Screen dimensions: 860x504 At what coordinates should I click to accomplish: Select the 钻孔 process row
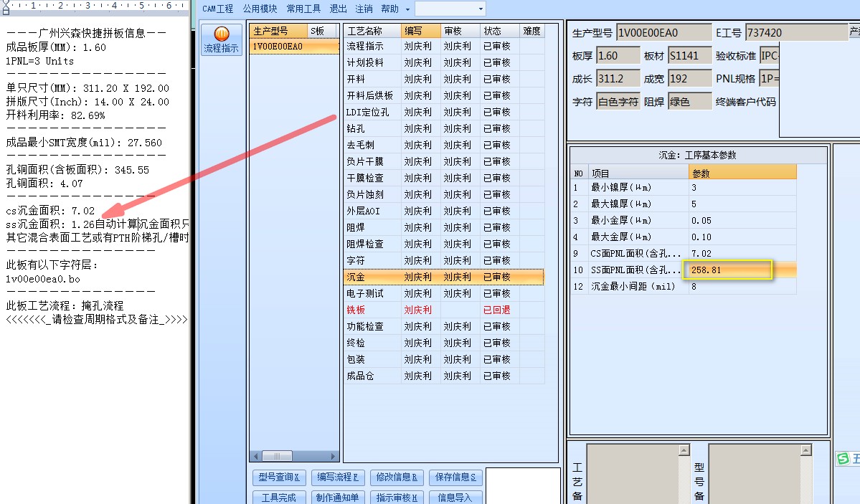click(444, 129)
